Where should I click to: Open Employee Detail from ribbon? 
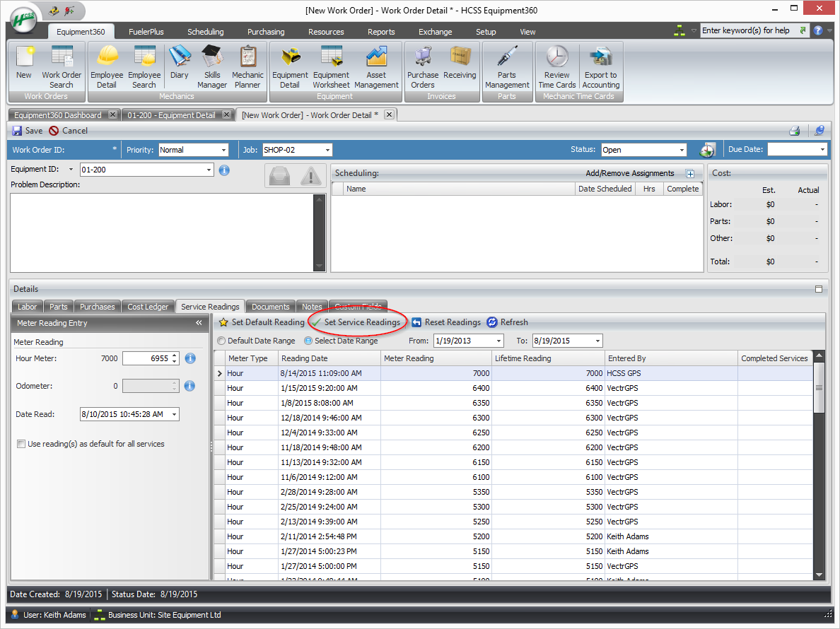(107, 67)
